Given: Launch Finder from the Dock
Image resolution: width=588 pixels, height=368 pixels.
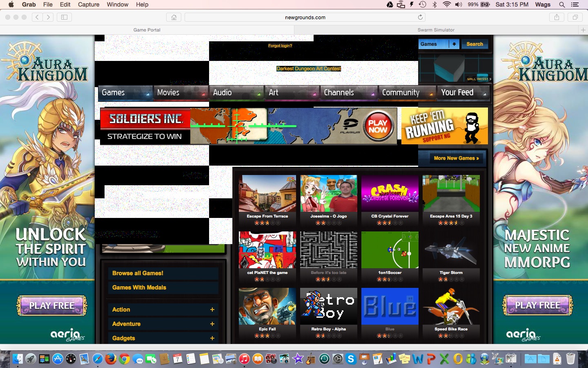Looking at the screenshot, I should pos(18,359).
